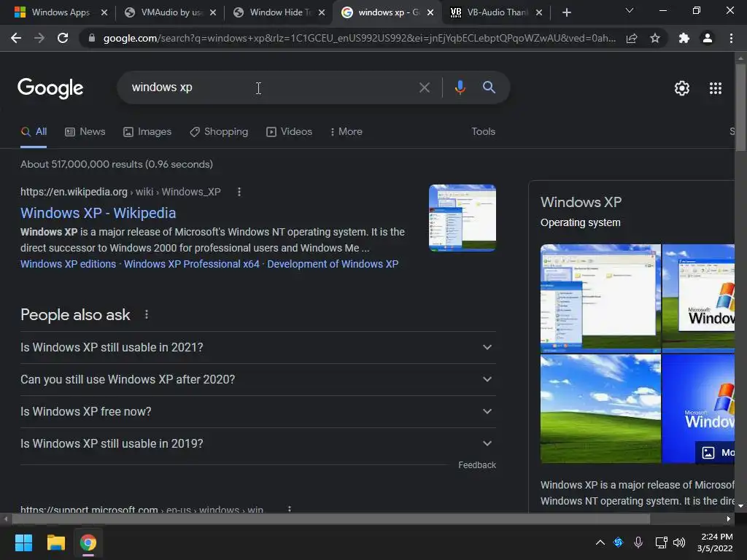Share this page from address bar
The width and height of the screenshot is (747, 560).
632,38
